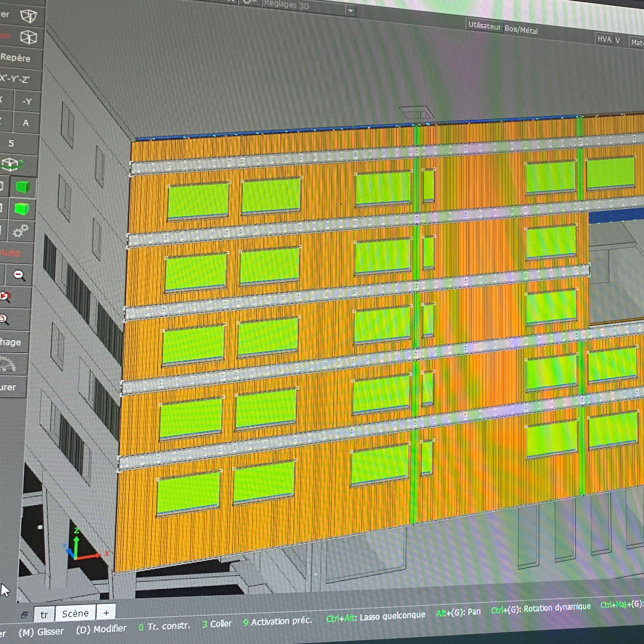Viewport: 644px width, 644px height.
Task: Select the Bois/Métal option
Action: click(x=521, y=30)
